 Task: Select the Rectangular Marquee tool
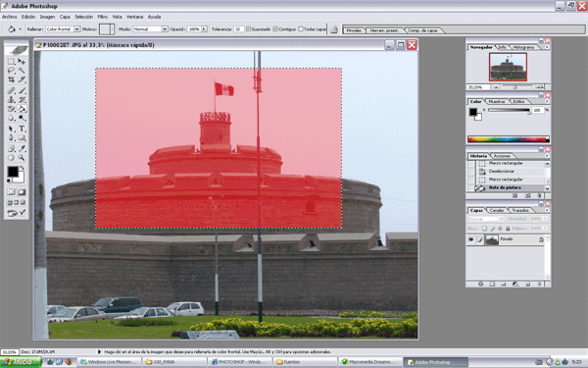[x=11, y=61]
